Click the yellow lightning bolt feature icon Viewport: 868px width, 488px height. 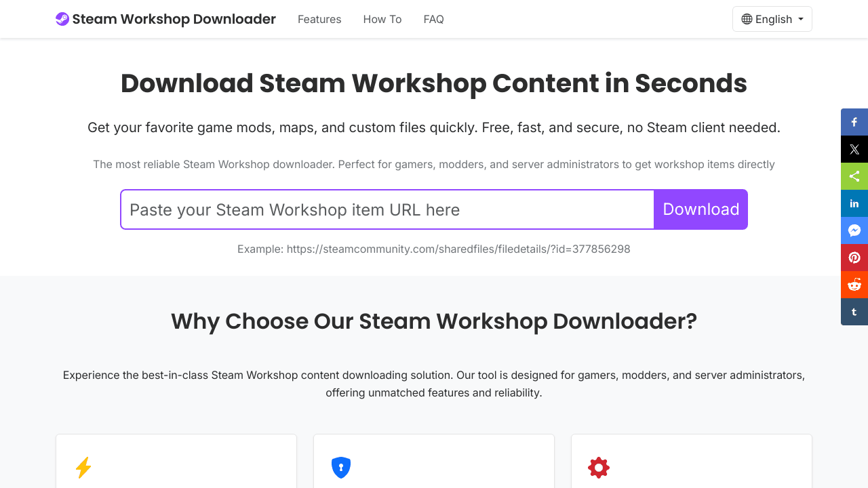coord(83,468)
